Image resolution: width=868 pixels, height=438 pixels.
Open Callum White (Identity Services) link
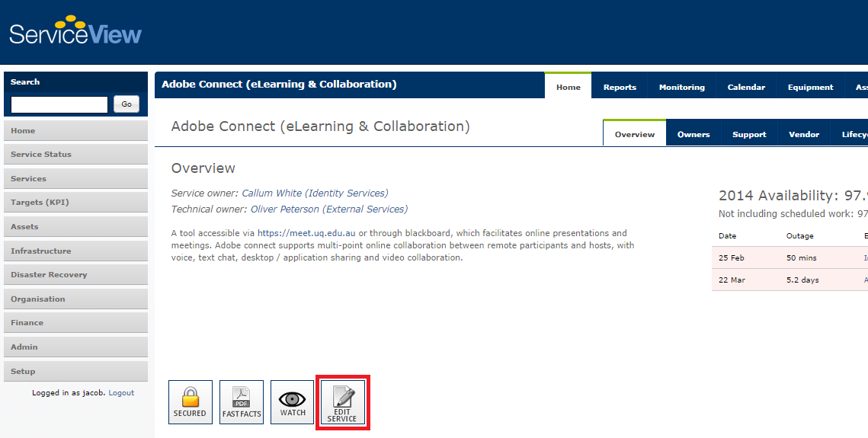pos(315,193)
